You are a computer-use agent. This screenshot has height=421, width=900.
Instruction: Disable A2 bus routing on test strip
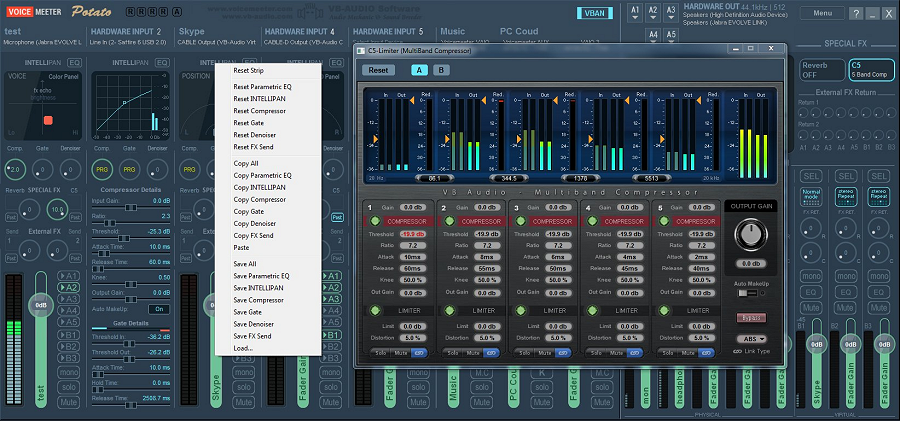click(x=68, y=288)
